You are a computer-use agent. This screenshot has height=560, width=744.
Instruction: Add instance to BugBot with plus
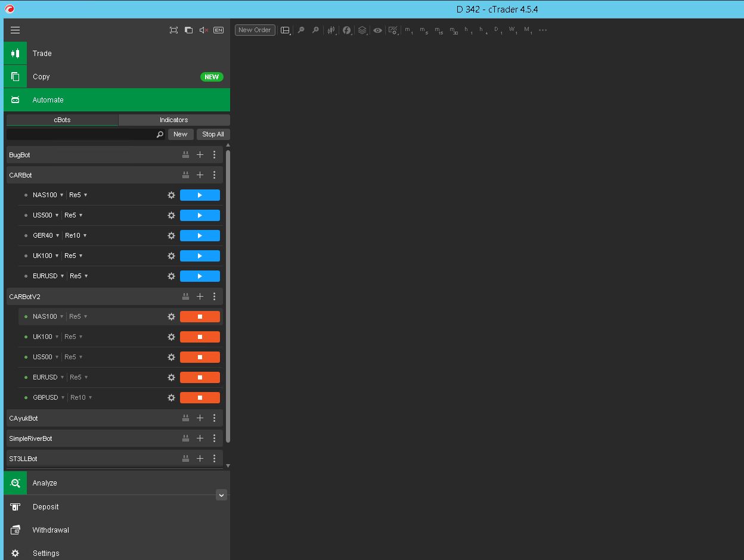200,155
